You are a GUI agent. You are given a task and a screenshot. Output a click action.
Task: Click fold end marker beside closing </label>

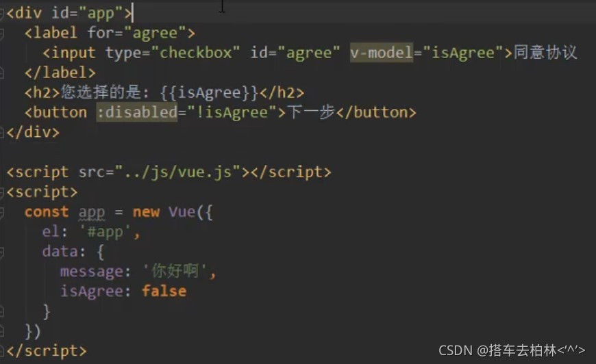pos(1,73)
